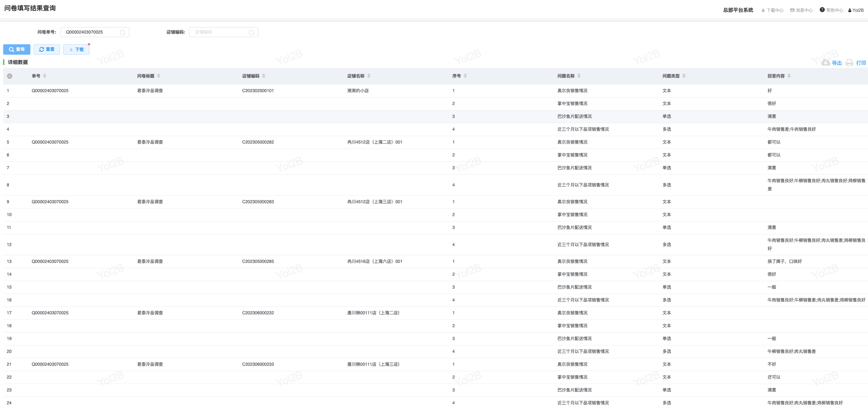The width and height of the screenshot is (868, 409).
Task: Sort table by 单号 column
Action: pyautogui.click(x=45, y=76)
